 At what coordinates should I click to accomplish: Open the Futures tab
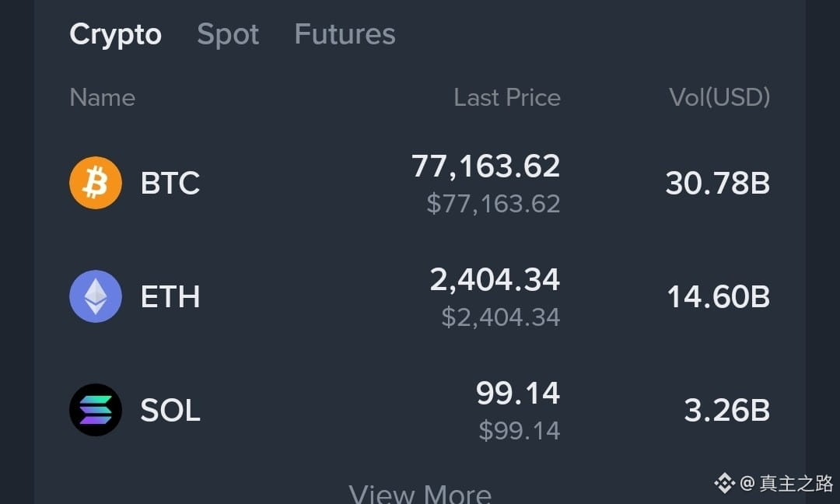click(x=345, y=34)
